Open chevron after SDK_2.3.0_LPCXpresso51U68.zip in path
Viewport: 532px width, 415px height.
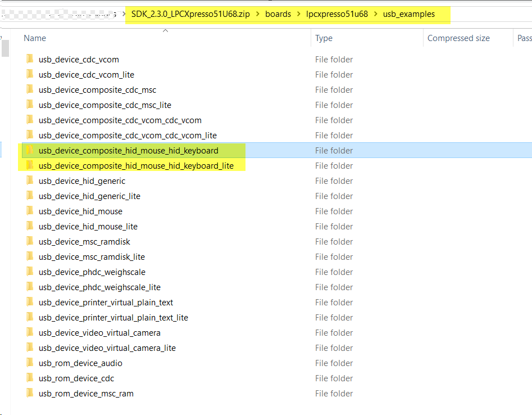258,14
